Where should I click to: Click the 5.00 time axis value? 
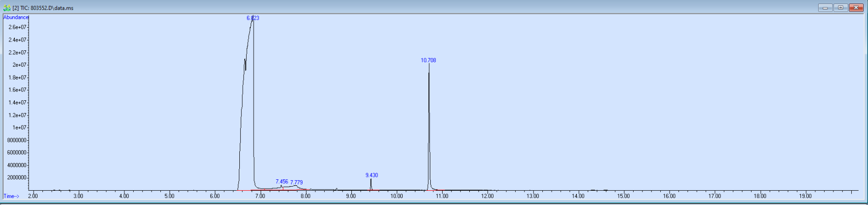[x=169, y=196]
